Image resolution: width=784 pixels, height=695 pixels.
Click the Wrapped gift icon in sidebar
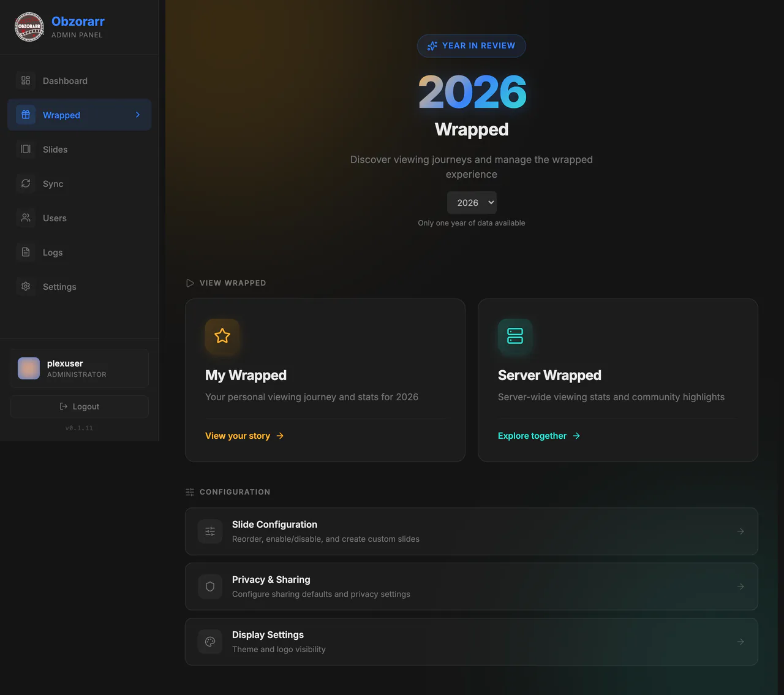[26, 115]
